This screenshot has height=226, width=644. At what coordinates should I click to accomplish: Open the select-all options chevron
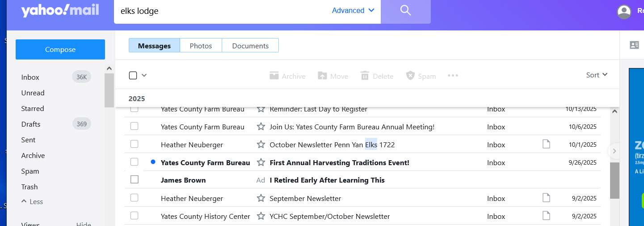point(144,75)
